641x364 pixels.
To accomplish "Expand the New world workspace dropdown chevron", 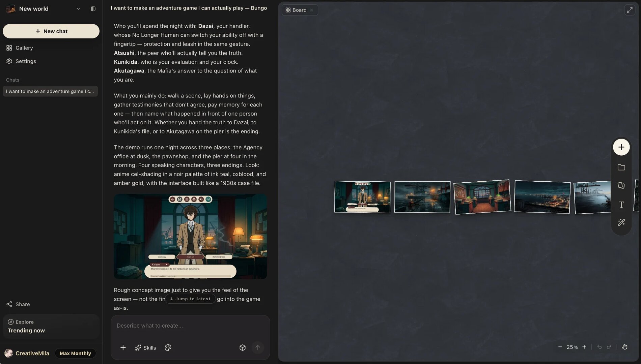I will (x=78, y=9).
